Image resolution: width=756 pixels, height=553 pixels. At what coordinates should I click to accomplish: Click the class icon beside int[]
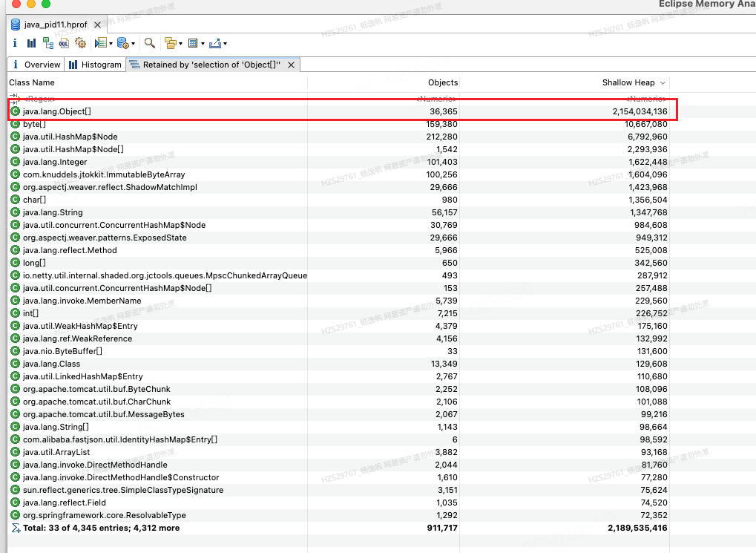click(15, 313)
